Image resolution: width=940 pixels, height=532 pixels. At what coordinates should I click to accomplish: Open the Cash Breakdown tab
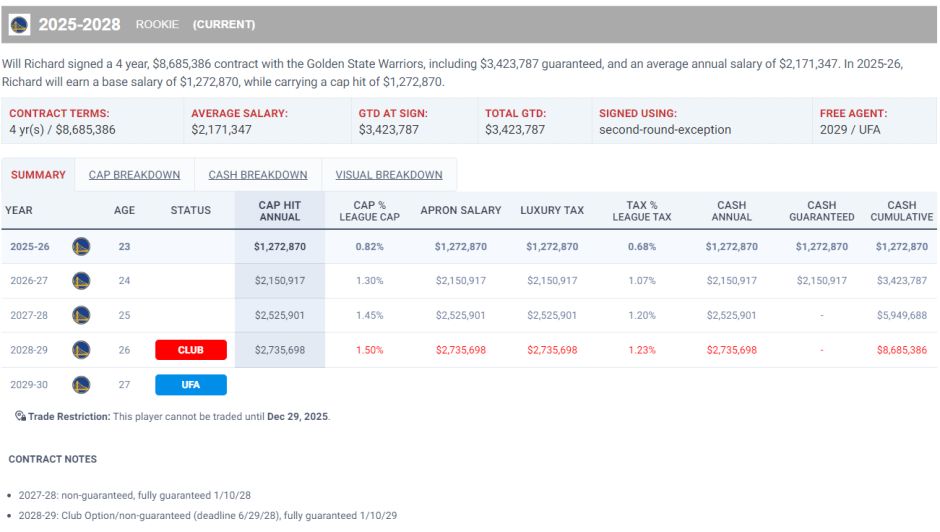[x=258, y=175]
